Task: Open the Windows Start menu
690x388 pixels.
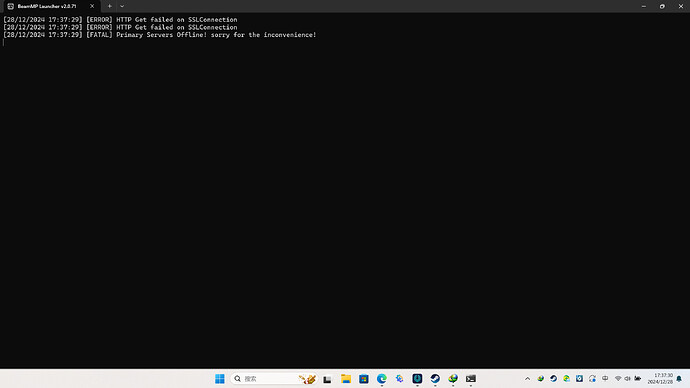Action: (220, 379)
